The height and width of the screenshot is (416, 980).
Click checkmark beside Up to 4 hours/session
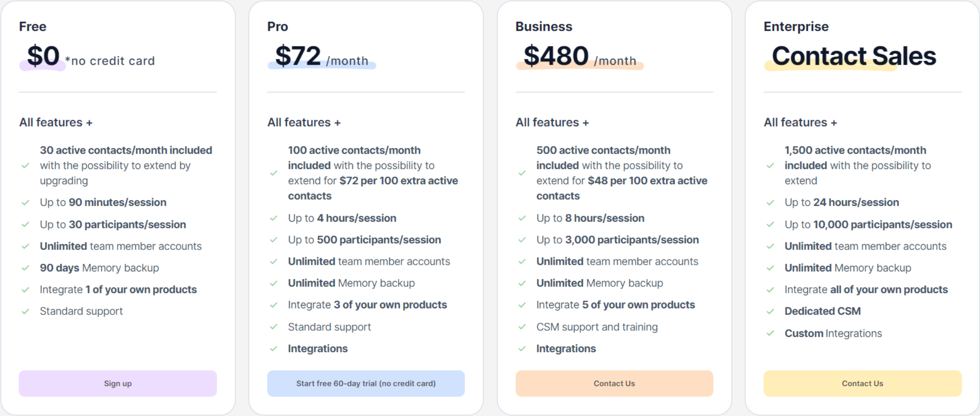coord(274,218)
